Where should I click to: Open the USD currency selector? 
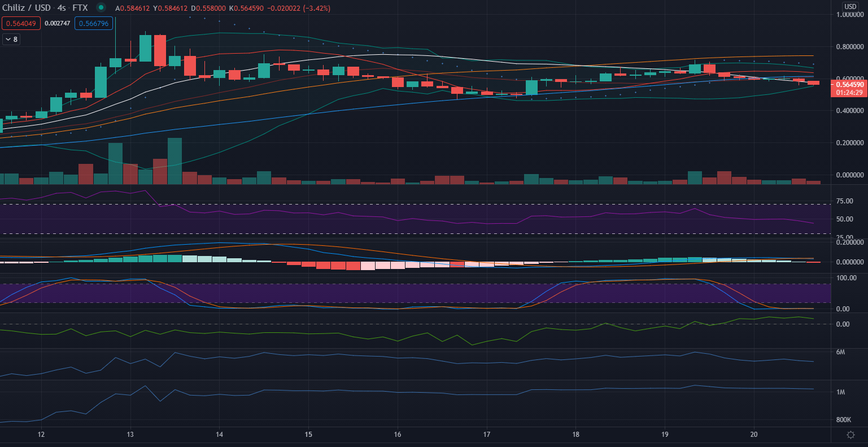pyautogui.click(x=850, y=6)
